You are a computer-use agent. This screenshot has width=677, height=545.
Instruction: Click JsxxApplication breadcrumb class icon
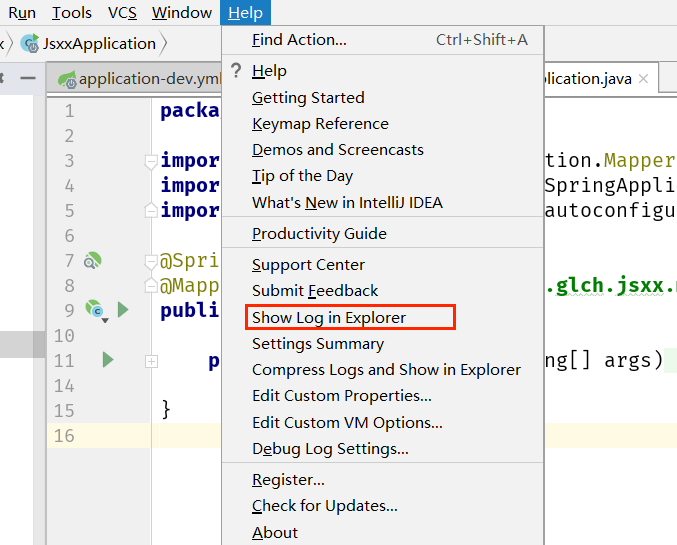tap(30, 43)
